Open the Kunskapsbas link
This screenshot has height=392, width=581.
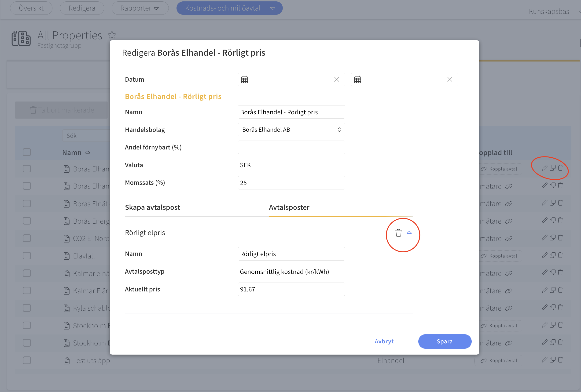549,11
